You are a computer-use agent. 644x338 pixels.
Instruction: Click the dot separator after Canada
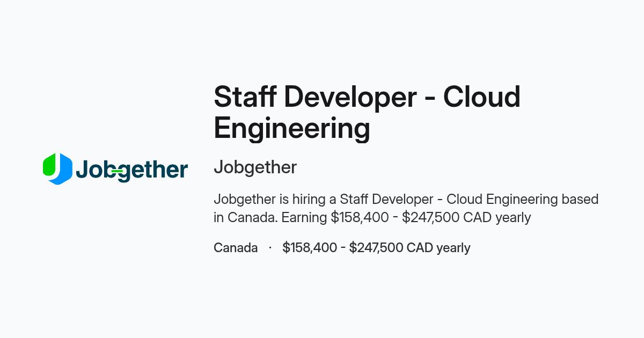(270, 248)
